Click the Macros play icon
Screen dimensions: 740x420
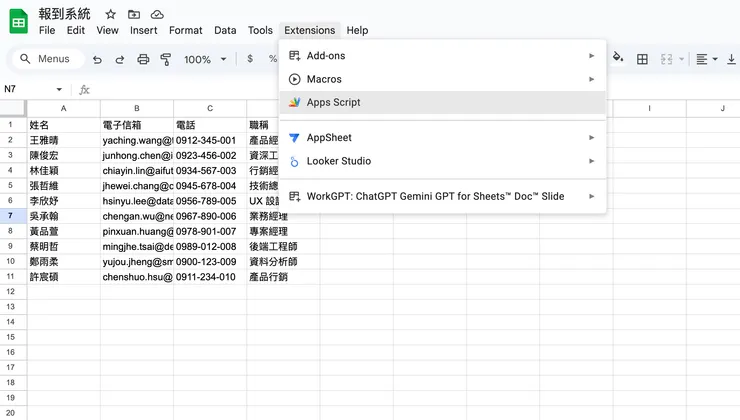[x=294, y=79]
